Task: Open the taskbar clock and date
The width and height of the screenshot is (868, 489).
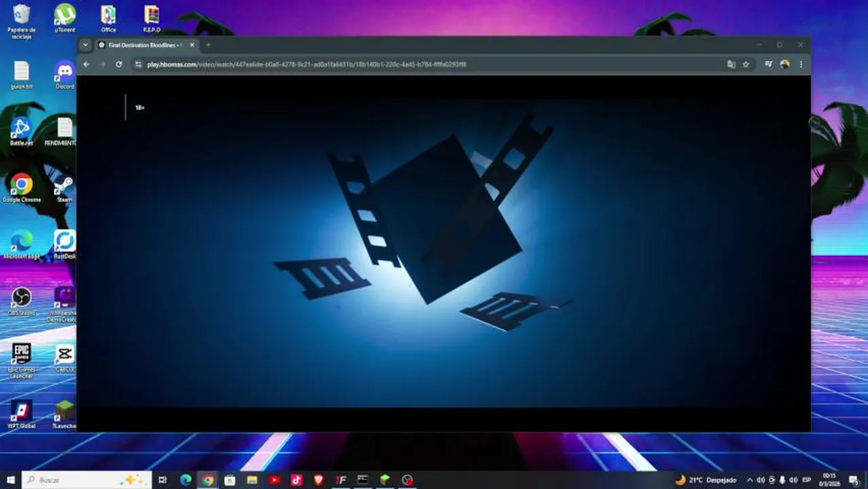Action: click(829, 479)
